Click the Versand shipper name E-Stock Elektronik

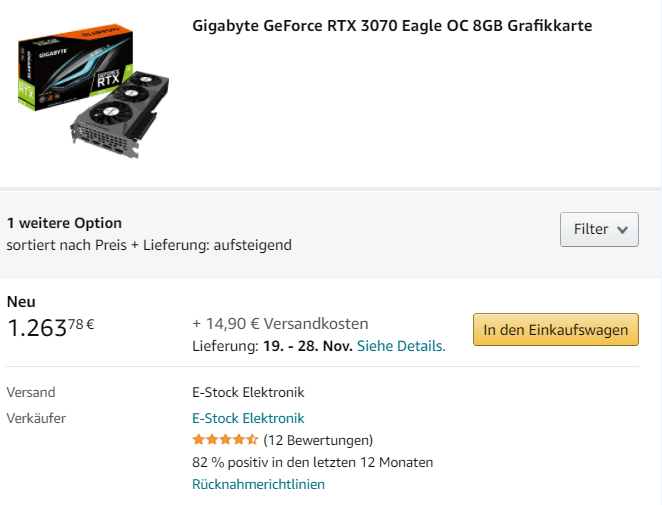(248, 392)
